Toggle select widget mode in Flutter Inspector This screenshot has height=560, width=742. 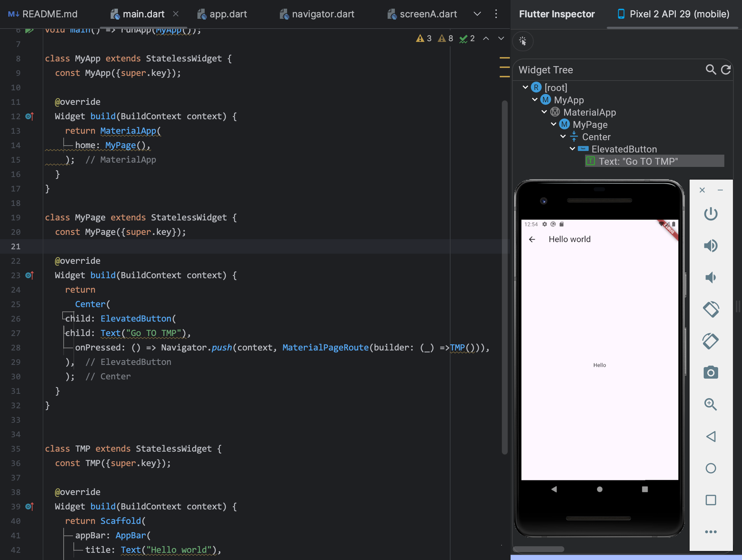tap(523, 41)
